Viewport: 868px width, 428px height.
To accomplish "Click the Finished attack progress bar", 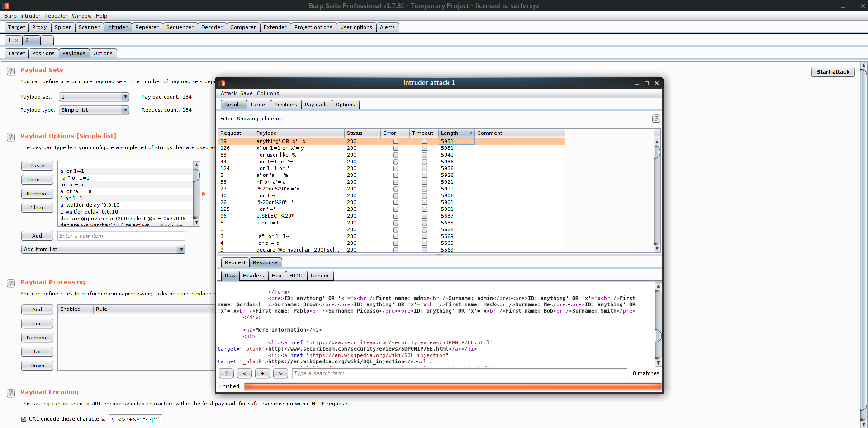I will [452, 386].
